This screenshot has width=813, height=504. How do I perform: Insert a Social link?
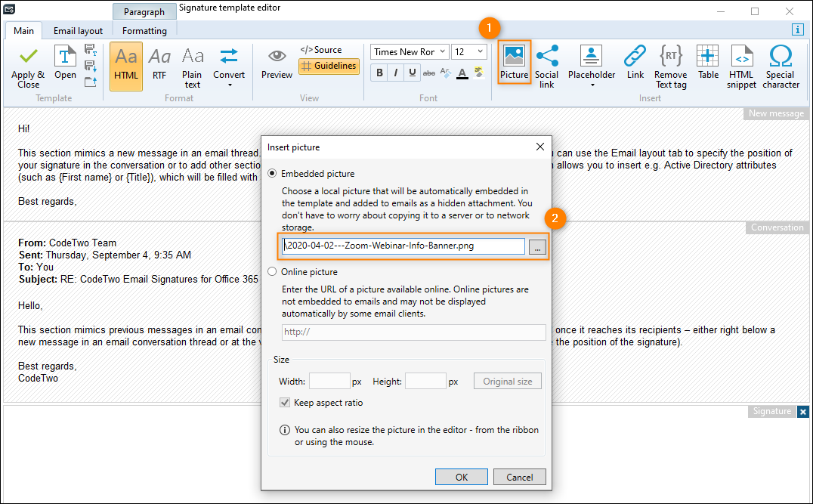[546, 66]
